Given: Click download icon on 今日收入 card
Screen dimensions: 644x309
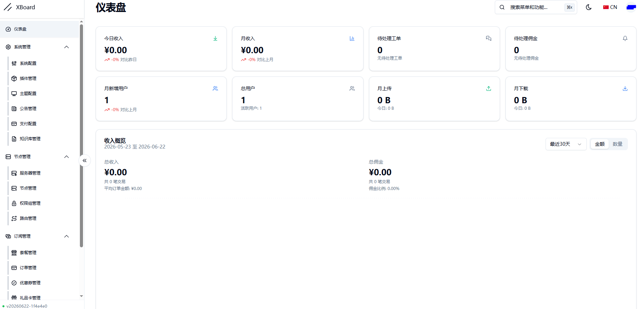Looking at the screenshot, I should tap(215, 38).
